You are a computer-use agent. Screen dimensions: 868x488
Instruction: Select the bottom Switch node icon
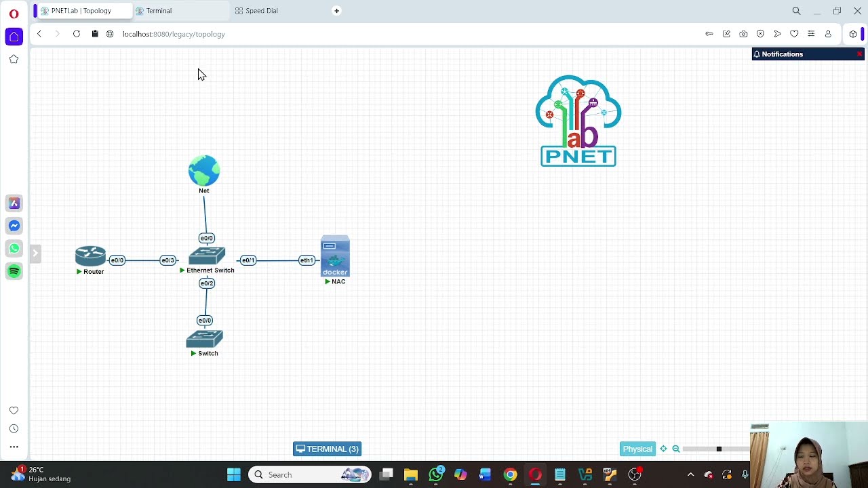204,339
